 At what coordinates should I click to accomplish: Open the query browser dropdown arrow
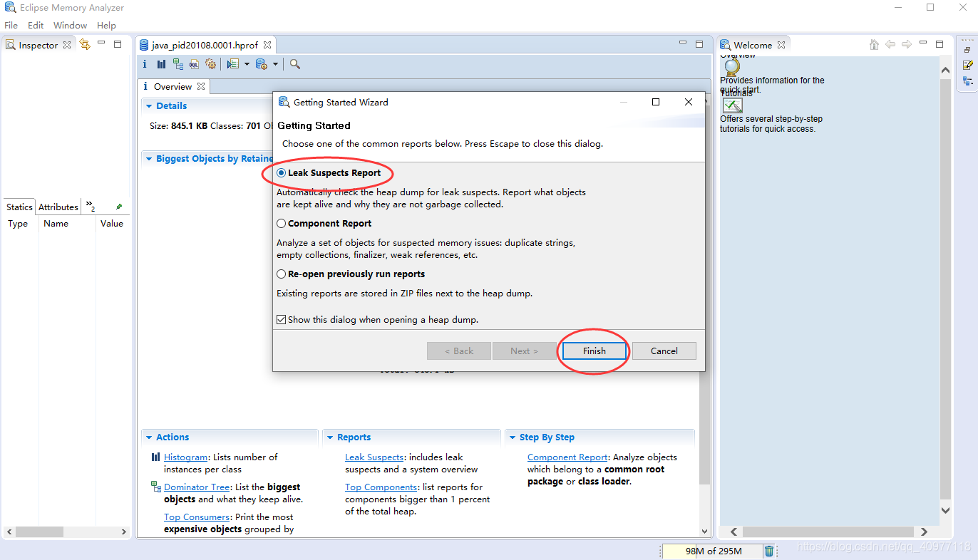click(x=275, y=64)
